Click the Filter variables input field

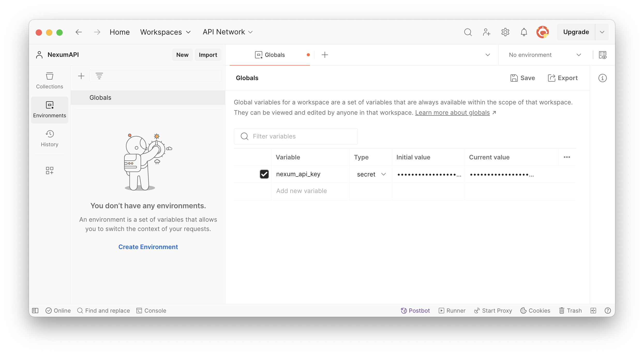pyautogui.click(x=296, y=136)
